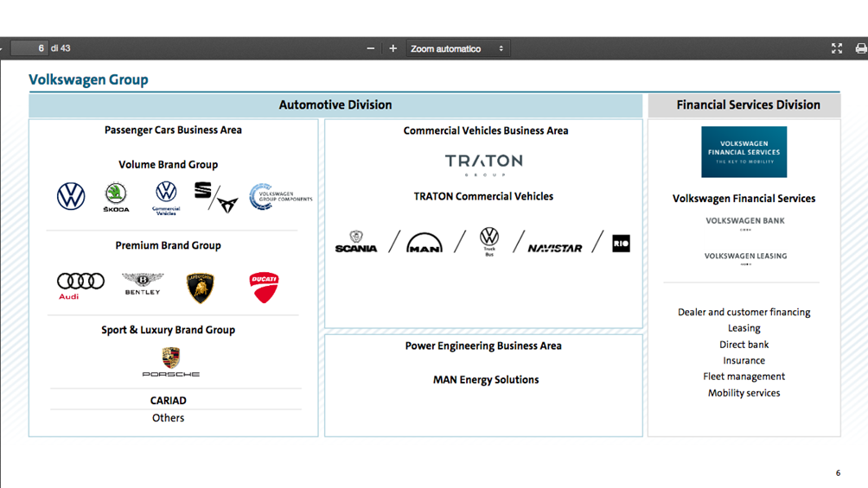Click the RIO black square logo
Screen dimensions: 868x488
(x=621, y=244)
